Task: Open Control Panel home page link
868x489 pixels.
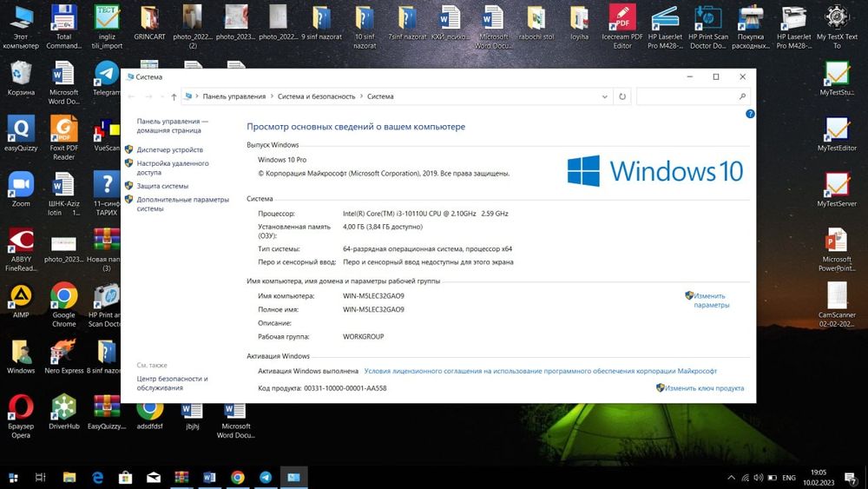Action: 172,126
